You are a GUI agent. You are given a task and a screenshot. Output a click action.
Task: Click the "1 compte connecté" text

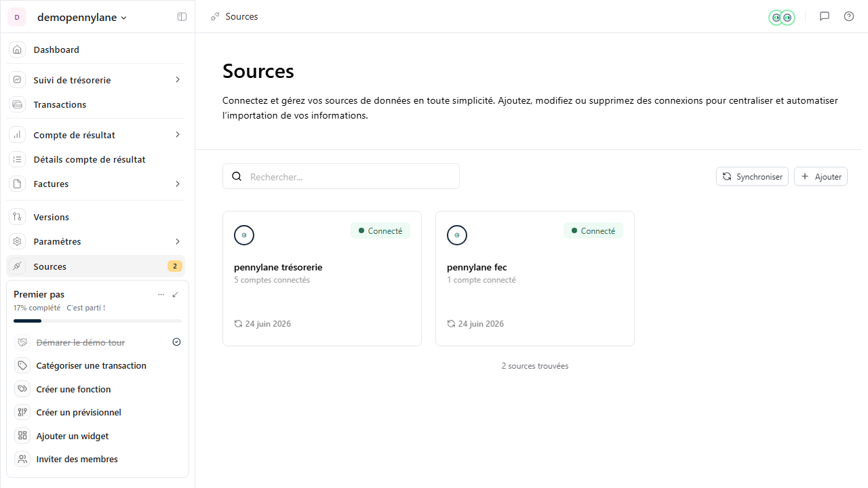[481, 280]
